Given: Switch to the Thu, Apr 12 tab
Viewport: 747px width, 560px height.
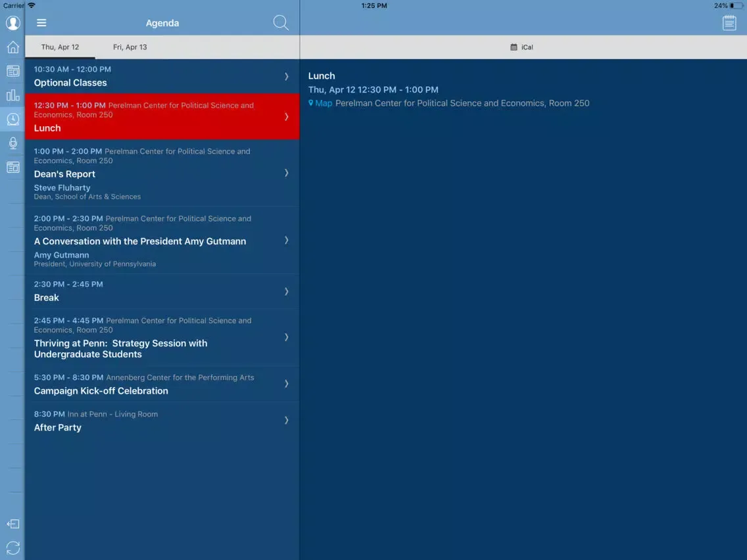Looking at the screenshot, I should pyautogui.click(x=60, y=47).
